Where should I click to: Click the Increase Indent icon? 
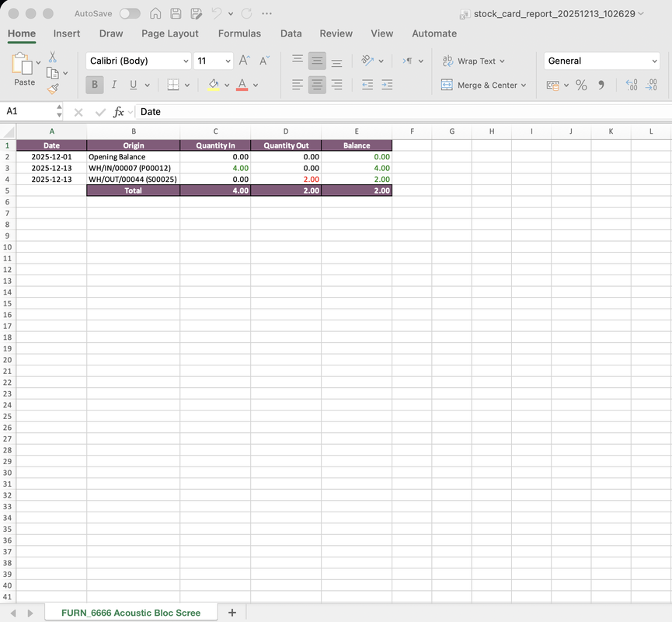pos(386,86)
